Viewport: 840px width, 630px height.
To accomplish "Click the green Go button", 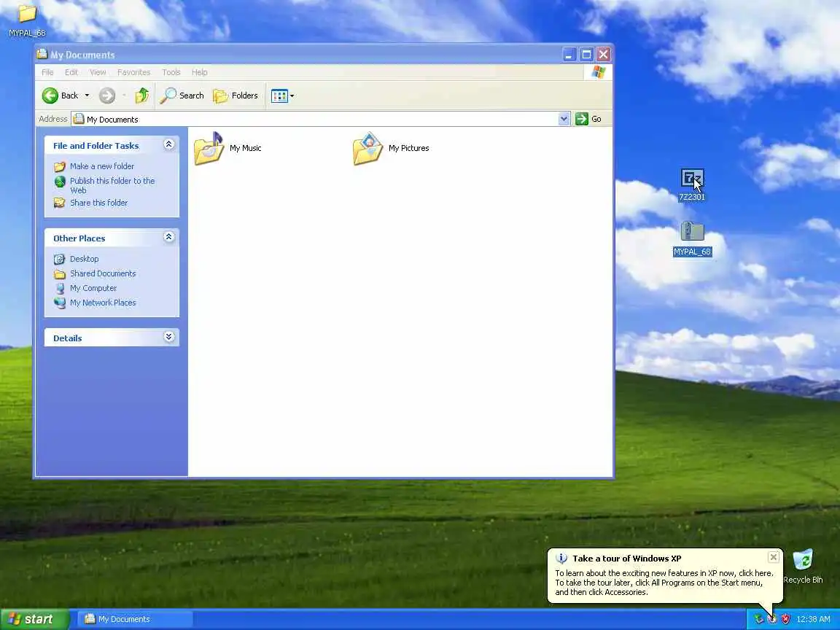I will pyautogui.click(x=588, y=119).
